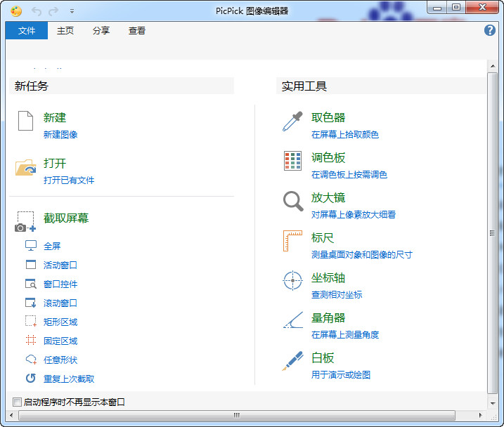This screenshot has height=427, width=504.
Task: Click the vertical scrollbar thumb
Action: click(493, 233)
